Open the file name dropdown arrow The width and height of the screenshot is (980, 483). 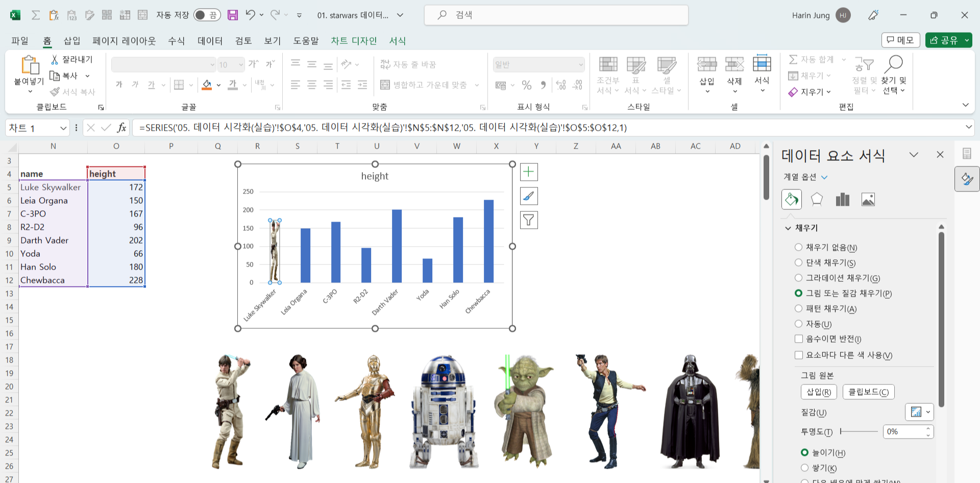click(400, 15)
